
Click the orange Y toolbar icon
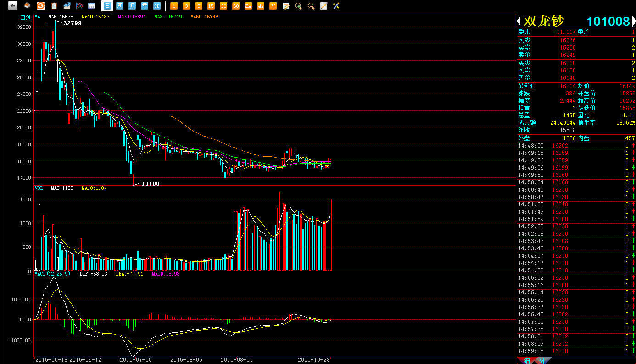(273, 6)
